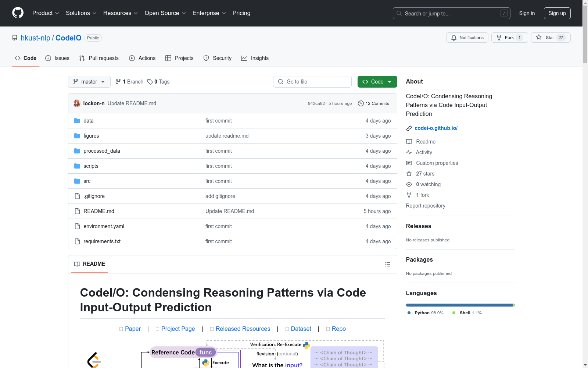Image resolution: width=588 pixels, height=368 pixels.
Task: Open the green Code dropdown button
Action: pos(377,82)
